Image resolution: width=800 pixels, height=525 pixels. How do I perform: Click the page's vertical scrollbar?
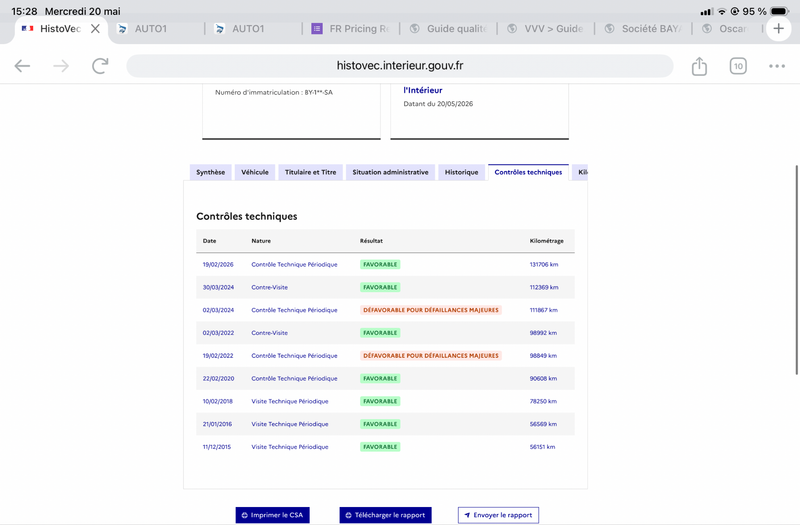(796, 270)
